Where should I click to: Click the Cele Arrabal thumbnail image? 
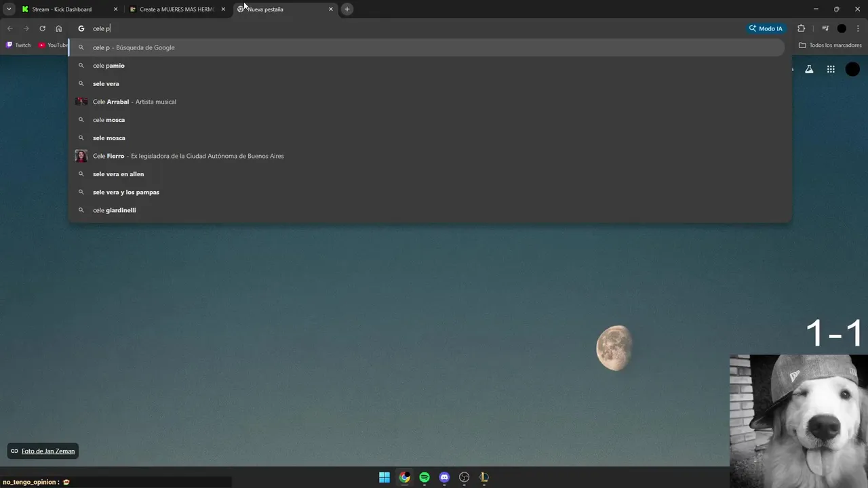pyautogui.click(x=81, y=102)
